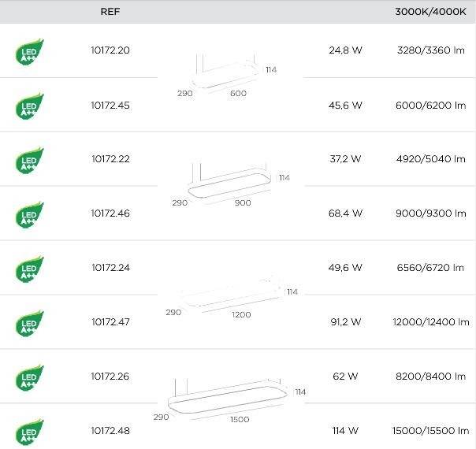The width and height of the screenshot is (476, 449).
Task: Select the LED A++ icon for 10172.26
Action: coord(29,377)
